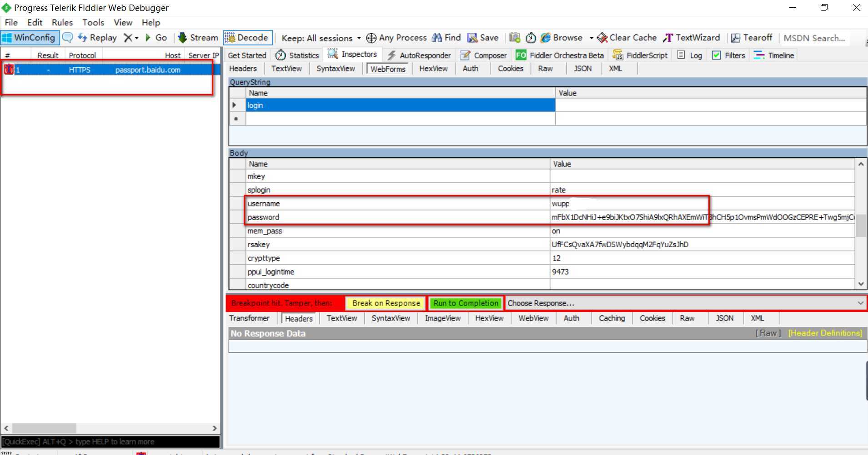Expand the Remove sessions X dropdown arrow
The image size is (868, 455).
pos(136,38)
